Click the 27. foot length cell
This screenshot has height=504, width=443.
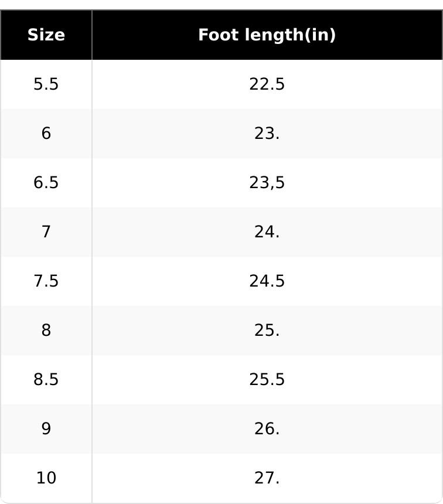(267, 478)
